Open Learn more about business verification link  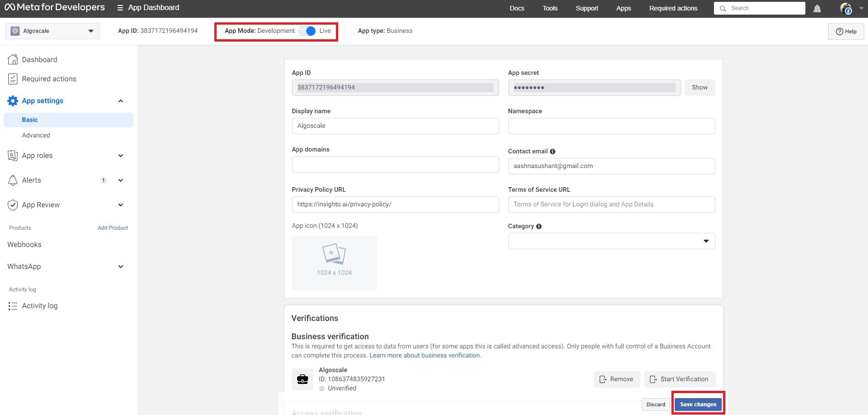[x=425, y=355]
